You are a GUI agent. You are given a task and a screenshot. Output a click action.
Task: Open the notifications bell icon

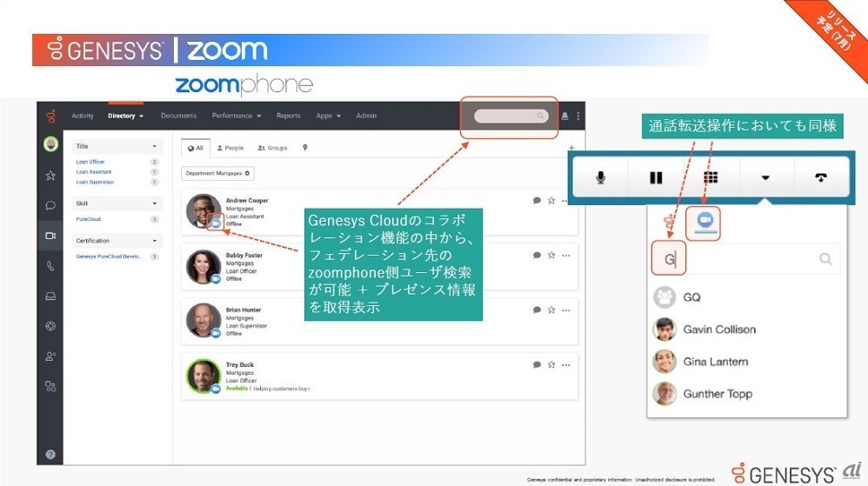pyautogui.click(x=564, y=117)
